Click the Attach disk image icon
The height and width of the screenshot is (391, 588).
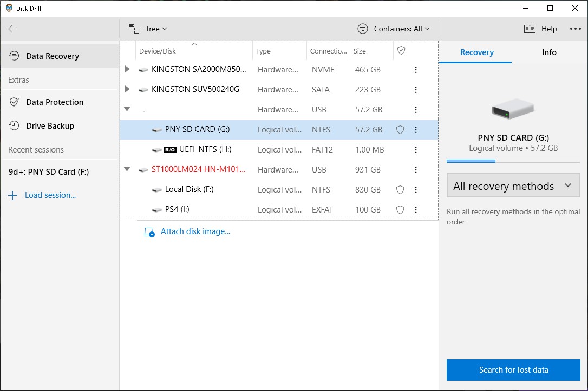click(149, 232)
